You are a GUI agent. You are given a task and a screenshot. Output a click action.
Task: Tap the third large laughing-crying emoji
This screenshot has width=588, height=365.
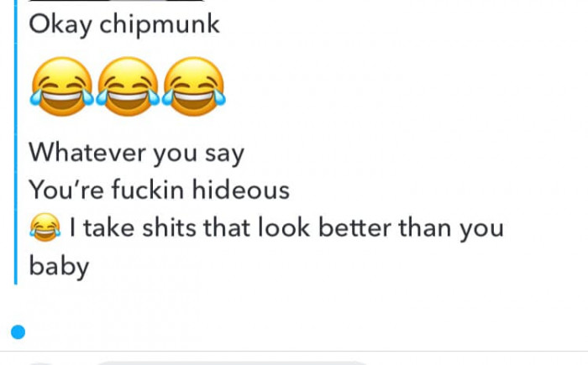pos(193,86)
